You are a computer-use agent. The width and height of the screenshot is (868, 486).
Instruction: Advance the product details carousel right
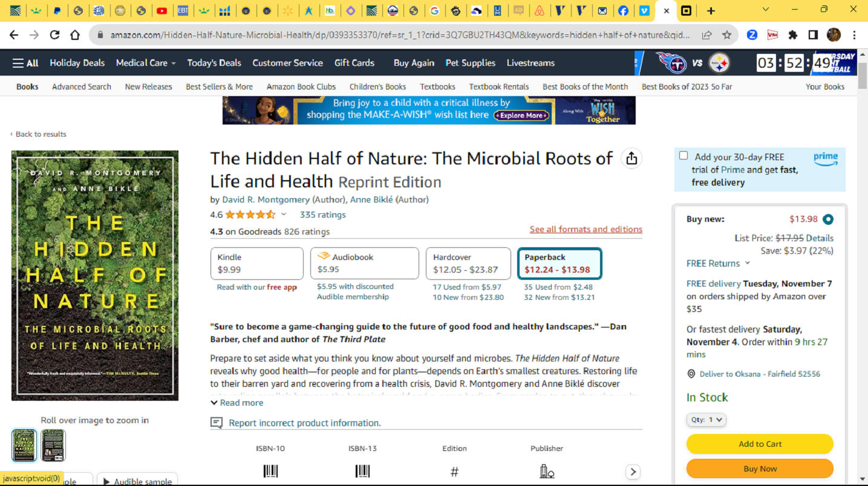tap(633, 472)
